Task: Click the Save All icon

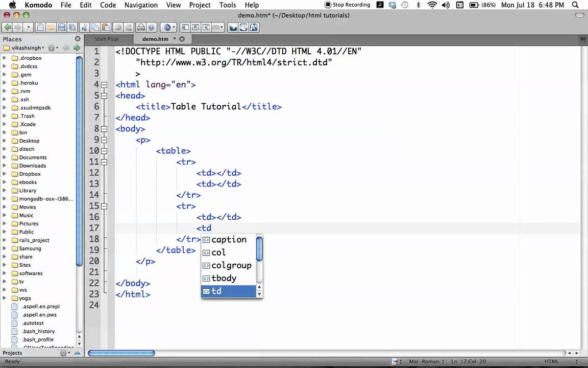Action: (71, 28)
